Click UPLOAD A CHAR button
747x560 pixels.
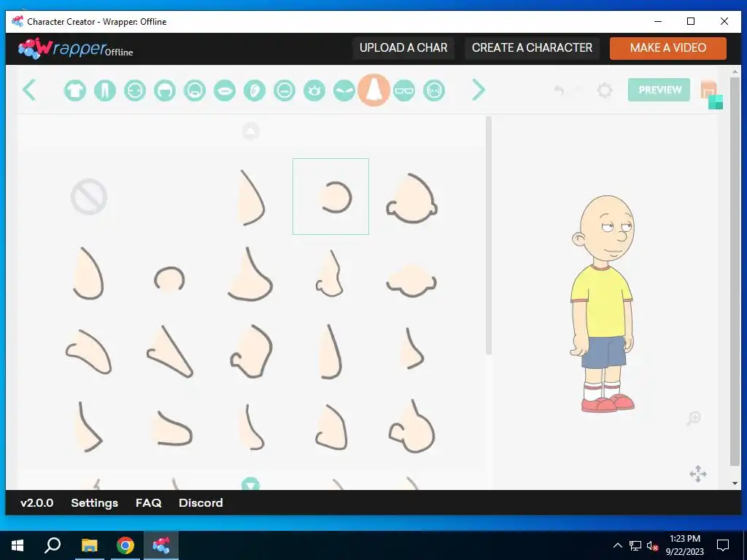point(403,48)
